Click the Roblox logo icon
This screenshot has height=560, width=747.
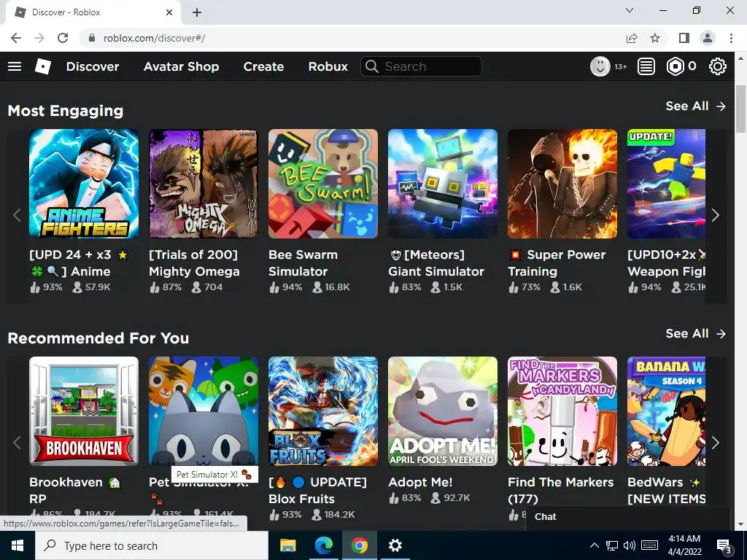(43, 66)
